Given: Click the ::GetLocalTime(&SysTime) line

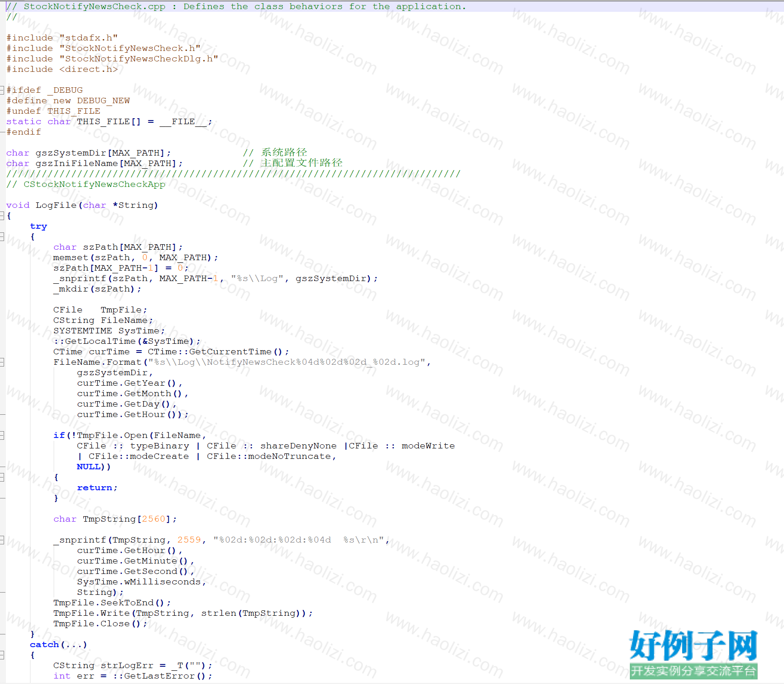Looking at the screenshot, I should [127, 341].
